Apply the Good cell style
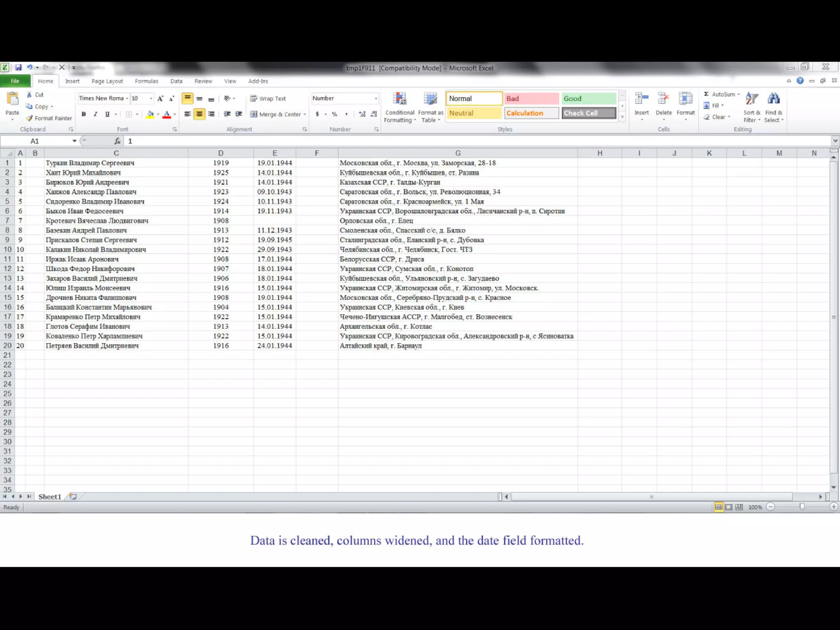This screenshot has height=630, width=840. [589, 98]
